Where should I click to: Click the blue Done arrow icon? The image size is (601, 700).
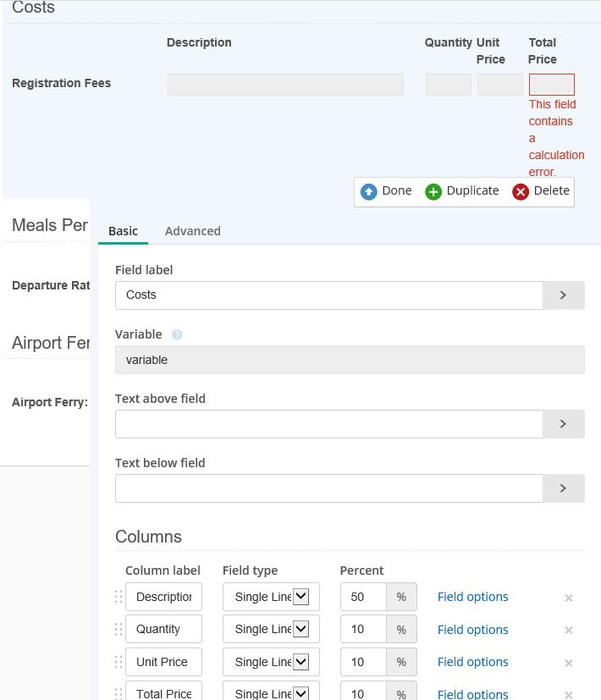click(x=368, y=191)
